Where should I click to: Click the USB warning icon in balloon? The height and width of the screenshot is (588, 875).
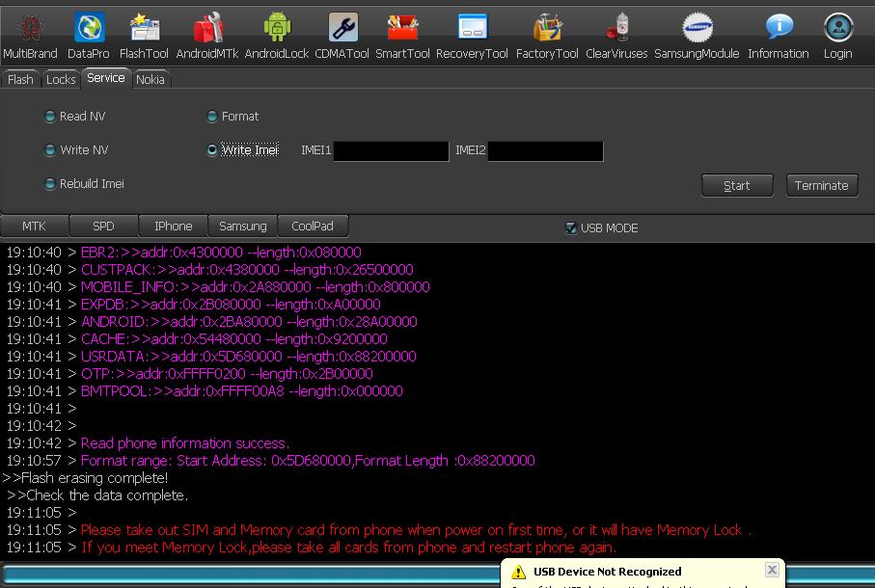pos(518,572)
